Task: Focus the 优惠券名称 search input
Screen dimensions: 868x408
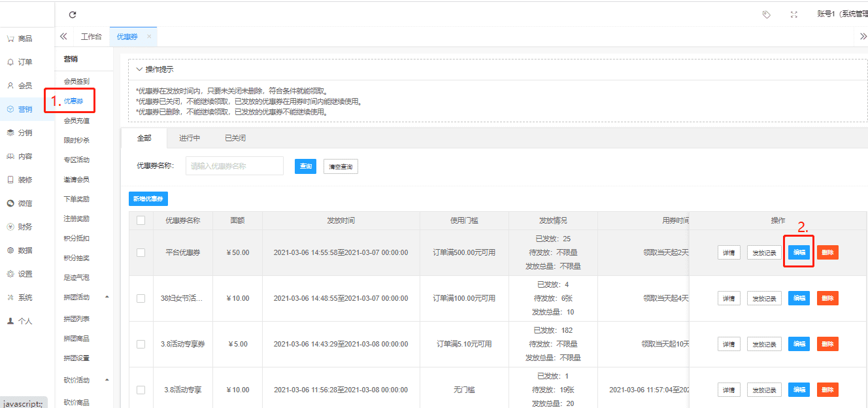Action: pos(235,166)
